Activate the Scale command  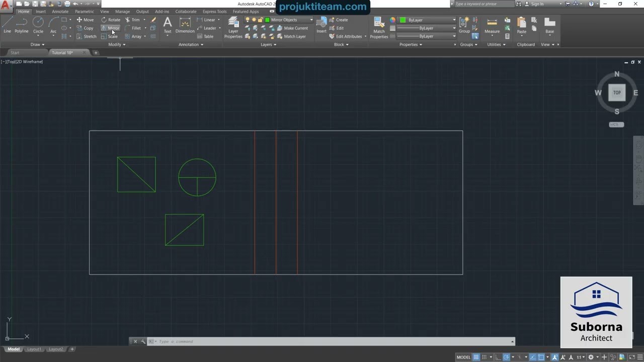(110, 36)
